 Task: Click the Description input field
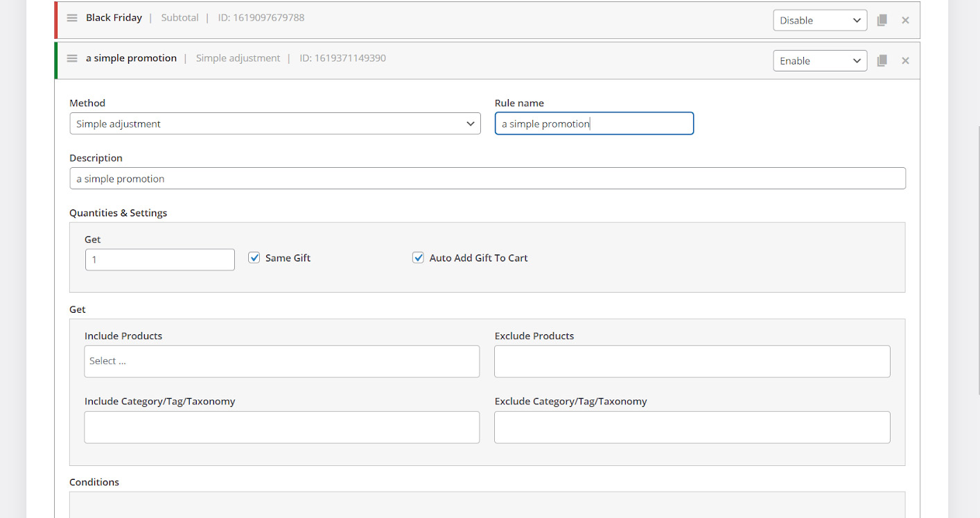tap(487, 178)
